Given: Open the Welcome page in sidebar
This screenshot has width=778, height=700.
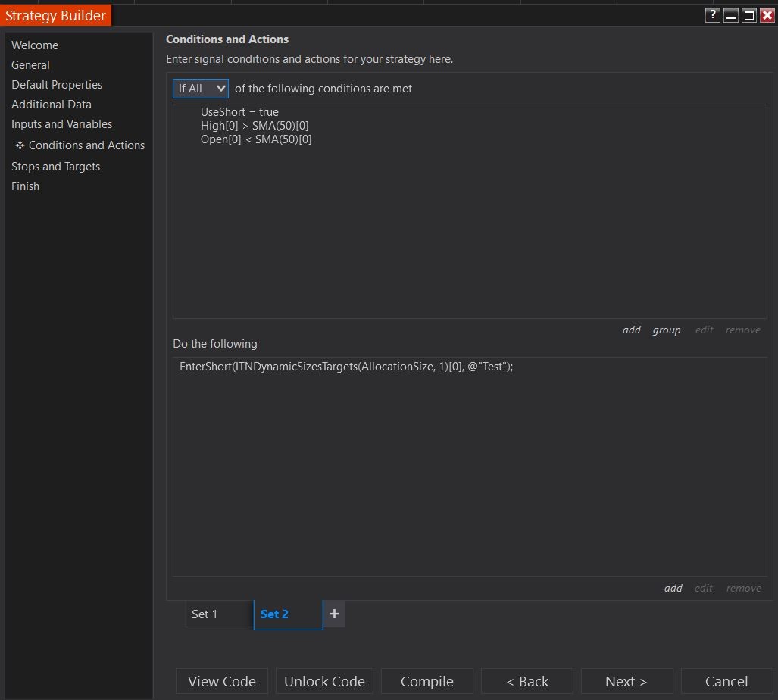Looking at the screenshot, I should pos(35,45).
